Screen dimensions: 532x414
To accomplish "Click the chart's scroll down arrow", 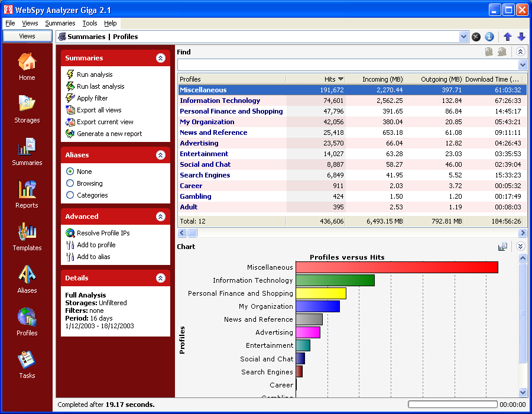I will [x=523, y=392].
